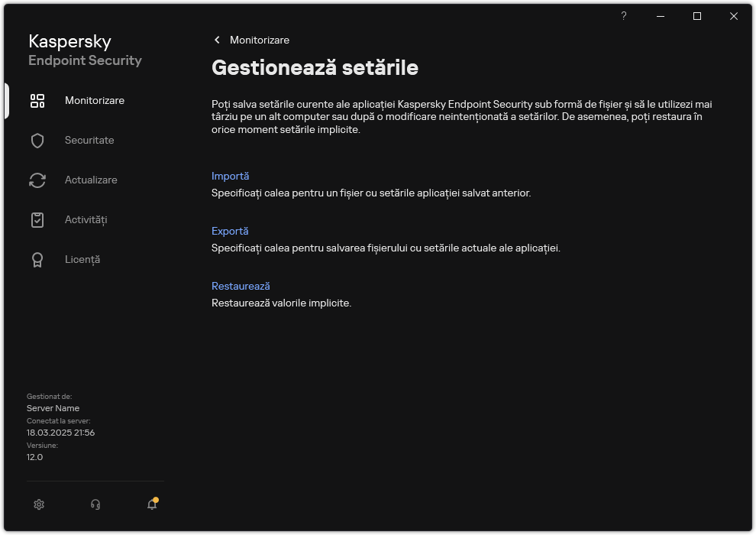Screen dimensions: 756x535
Task: Click the Exportă link
Action: [231, 231]
